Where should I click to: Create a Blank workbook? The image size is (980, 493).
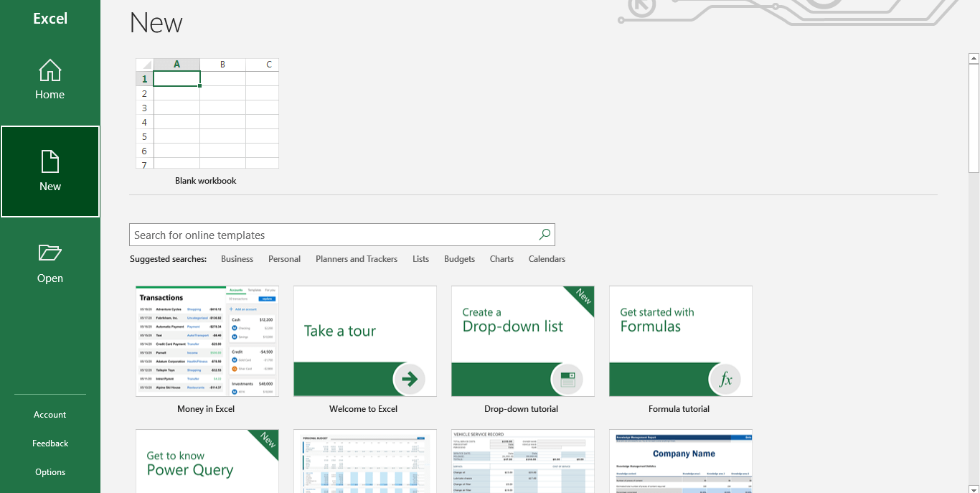click(x=207, y=123)
